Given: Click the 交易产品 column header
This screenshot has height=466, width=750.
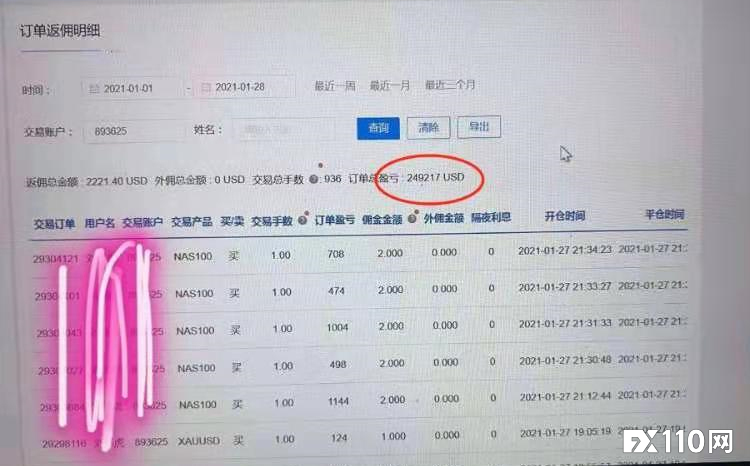Looking at the screenshot, I should pyautogui.click(x=191, y=222).
